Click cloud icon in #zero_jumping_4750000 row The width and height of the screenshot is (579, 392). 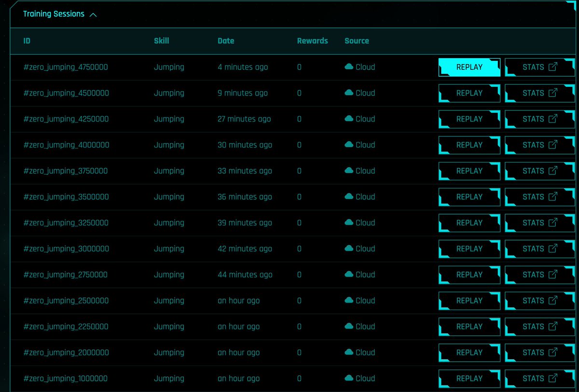[x=349, y=67]
